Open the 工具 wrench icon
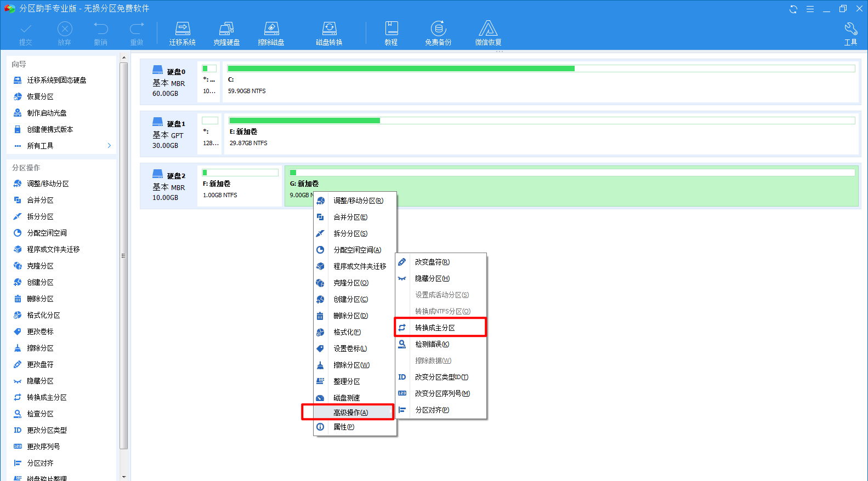Screen dimensions: 868x481 850,33
